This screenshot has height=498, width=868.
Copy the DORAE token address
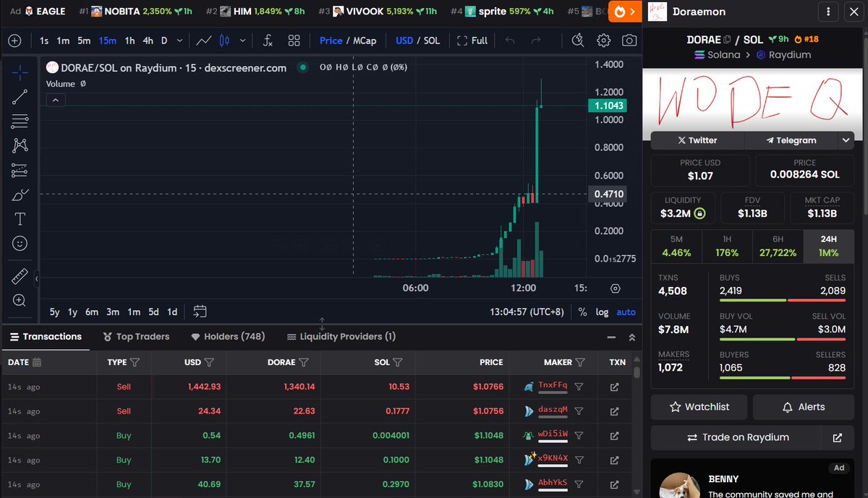pyautogui.click(x=728, y=40)
